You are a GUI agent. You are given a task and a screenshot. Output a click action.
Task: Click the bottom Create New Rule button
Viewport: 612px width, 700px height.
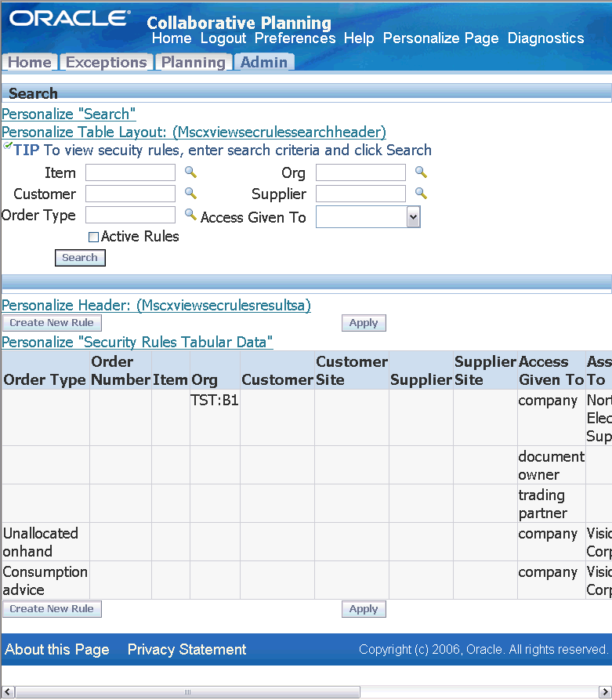point(52,609)
